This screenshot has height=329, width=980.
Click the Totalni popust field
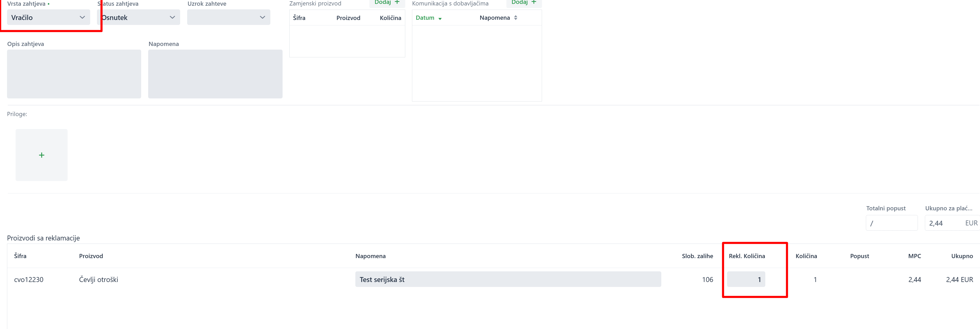pyautogui.click(x=891, y=223)
